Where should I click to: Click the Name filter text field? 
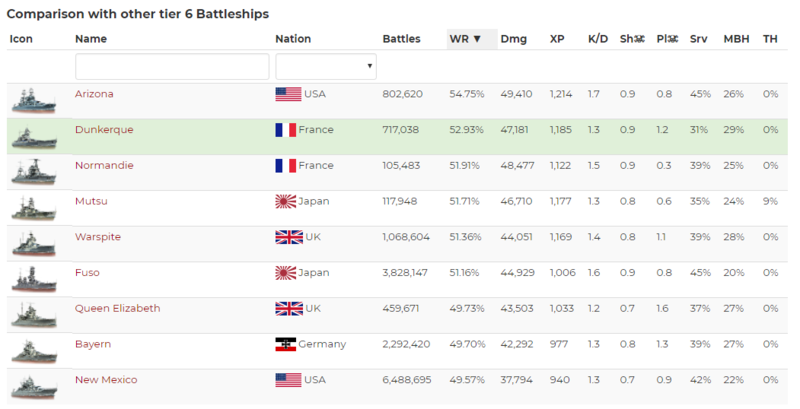[172, 67]
